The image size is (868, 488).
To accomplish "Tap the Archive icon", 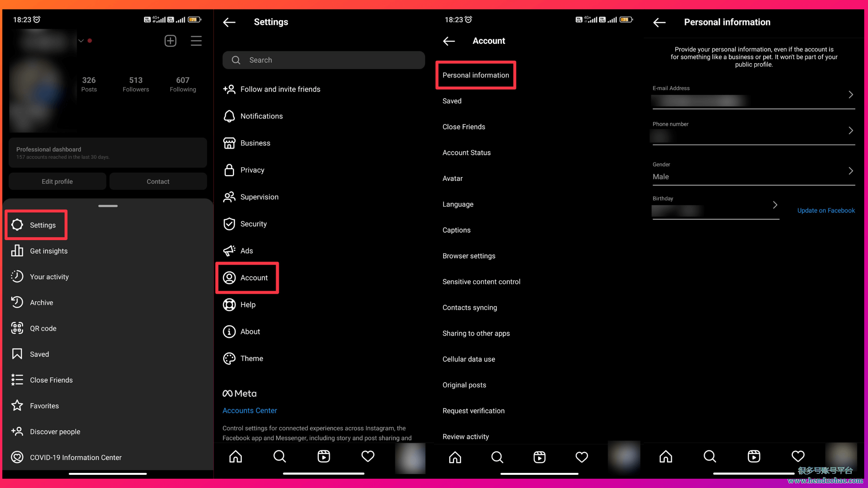I will pos(17,302).
